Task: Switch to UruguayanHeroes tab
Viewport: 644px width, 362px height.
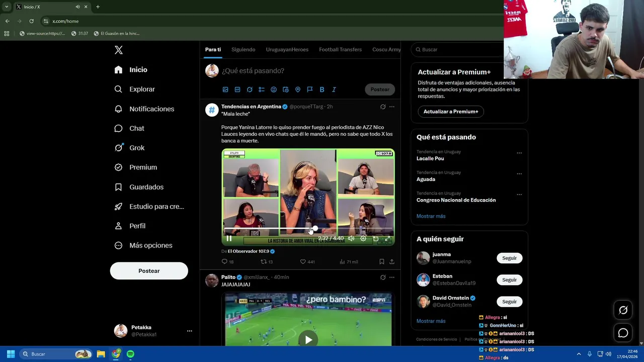Action: (287, 49)
